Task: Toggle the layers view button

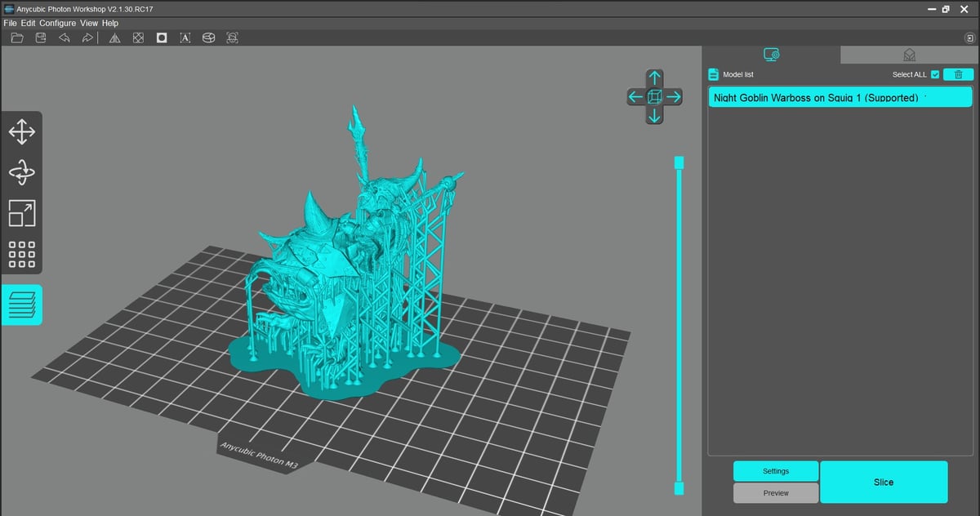Action: pos(21,305)
